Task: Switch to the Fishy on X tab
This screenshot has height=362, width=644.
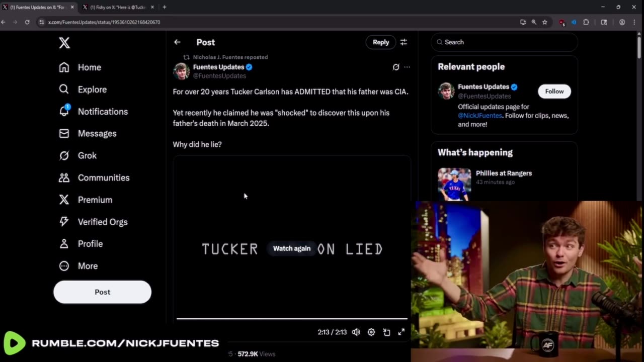Action: click(x=117, y=7)
